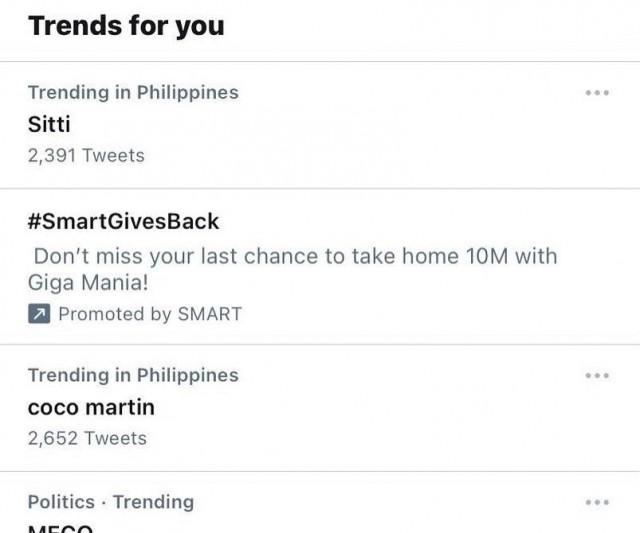Open more options for coco martin trend
This screenshot has height=533, width=640.
[597, 375]
